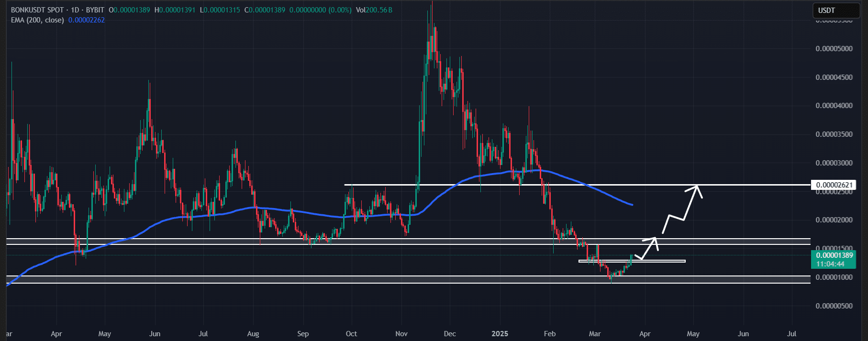
Task: Click 0.00000500 on the price scale
Action: [834, 306]
